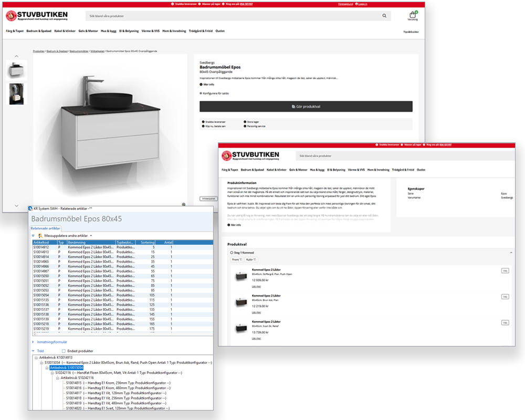Click Välj for the Svart Ek Kommod
525x420 pixels.
click(505, 322)
